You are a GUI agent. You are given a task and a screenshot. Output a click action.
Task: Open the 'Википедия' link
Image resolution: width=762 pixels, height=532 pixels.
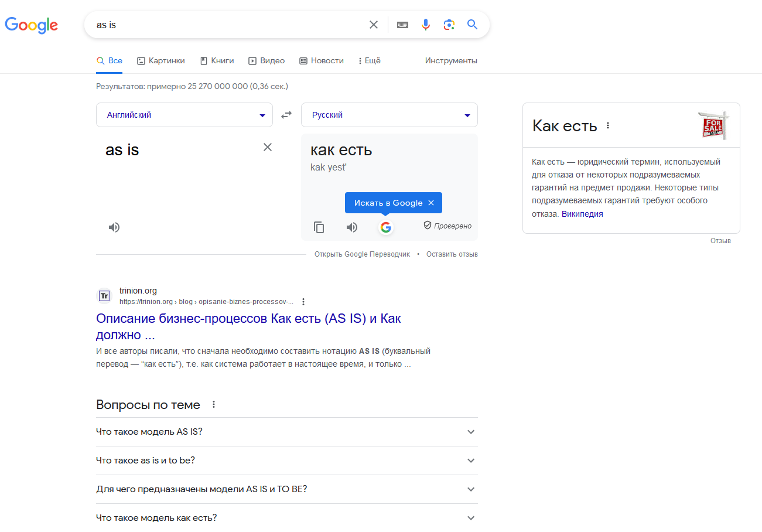pos(582,214)
